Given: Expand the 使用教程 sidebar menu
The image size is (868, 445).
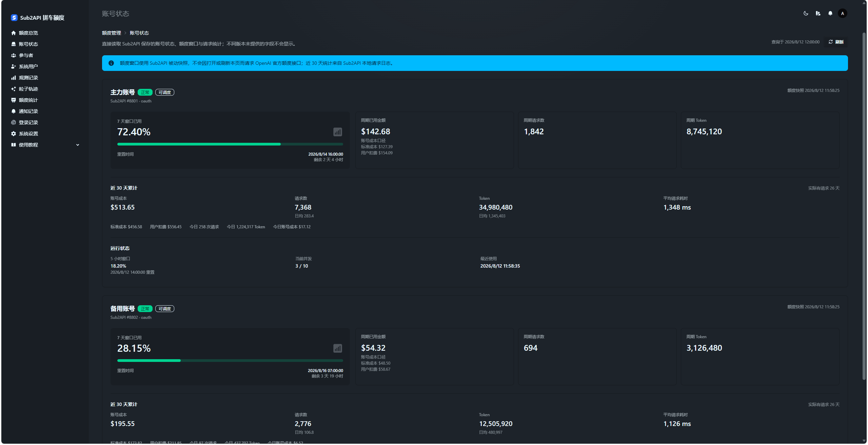Looking at the screenshot, I should [x=45, y=145].
